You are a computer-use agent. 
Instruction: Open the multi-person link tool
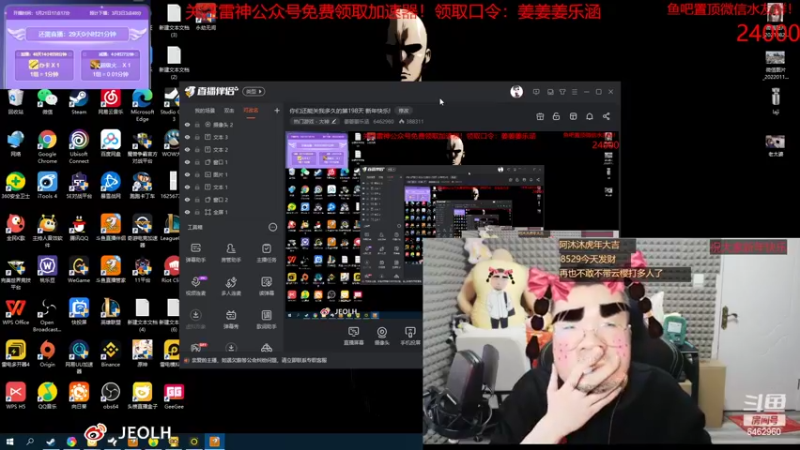pyautogui.click(x=231, y=286)
